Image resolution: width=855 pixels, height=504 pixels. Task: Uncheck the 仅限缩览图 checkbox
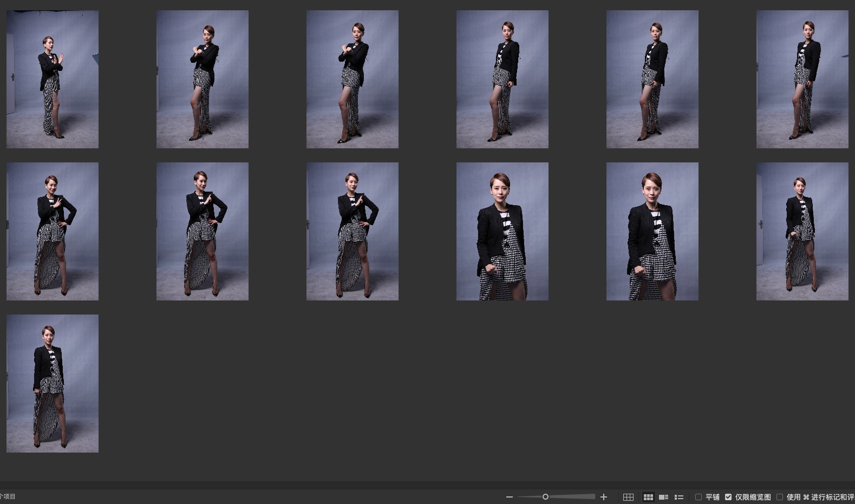728,497
